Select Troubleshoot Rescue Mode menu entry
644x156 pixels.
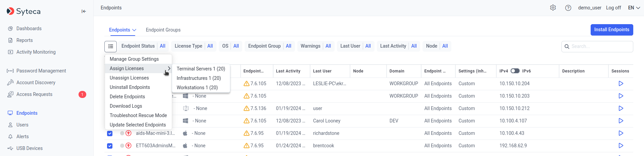[x=138, y=115]
